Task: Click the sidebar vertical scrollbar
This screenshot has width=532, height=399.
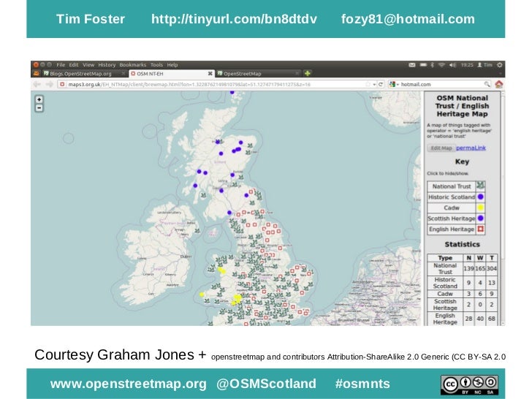Action: tap(503, 208)
